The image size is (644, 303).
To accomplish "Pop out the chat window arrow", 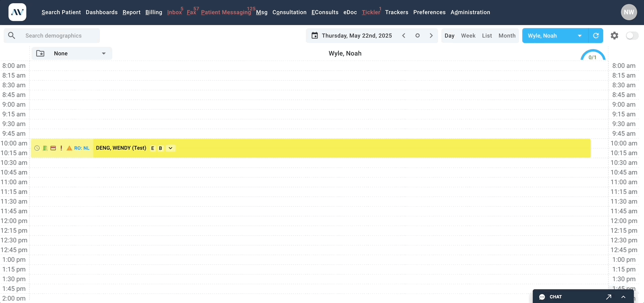I will (609, 297).
